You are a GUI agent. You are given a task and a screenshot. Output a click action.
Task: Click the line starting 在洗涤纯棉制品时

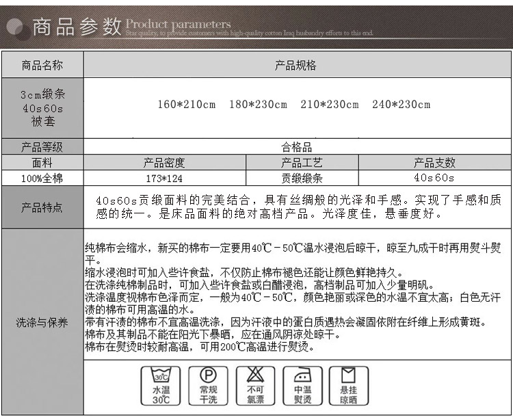click(260, 285)
